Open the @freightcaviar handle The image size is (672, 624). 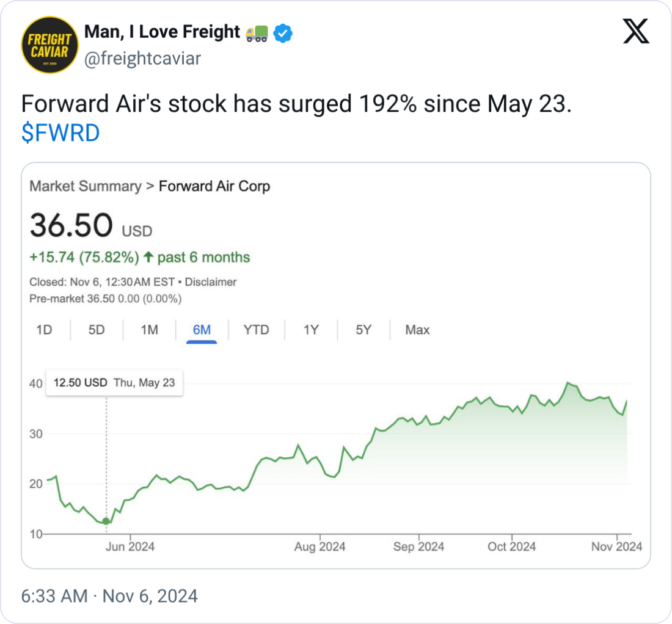click(142, 59)
